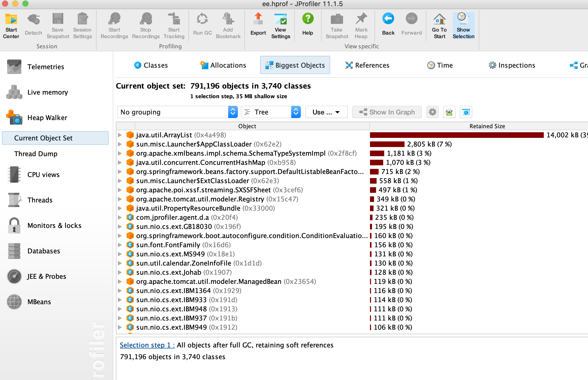Viewport: 588px width, 380px height.
Task: Open the Help toolbar button
Action: (307, 24)
